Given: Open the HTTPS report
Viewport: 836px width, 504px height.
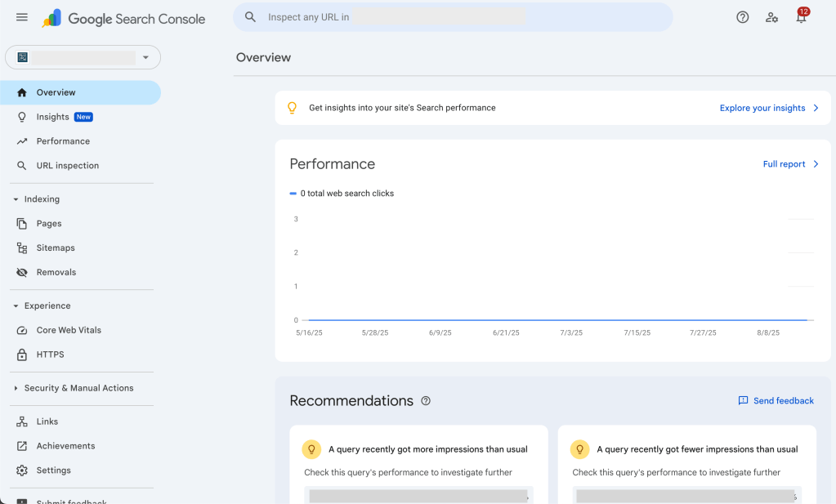Looking at the screenshot, I should tap(48, 355).
